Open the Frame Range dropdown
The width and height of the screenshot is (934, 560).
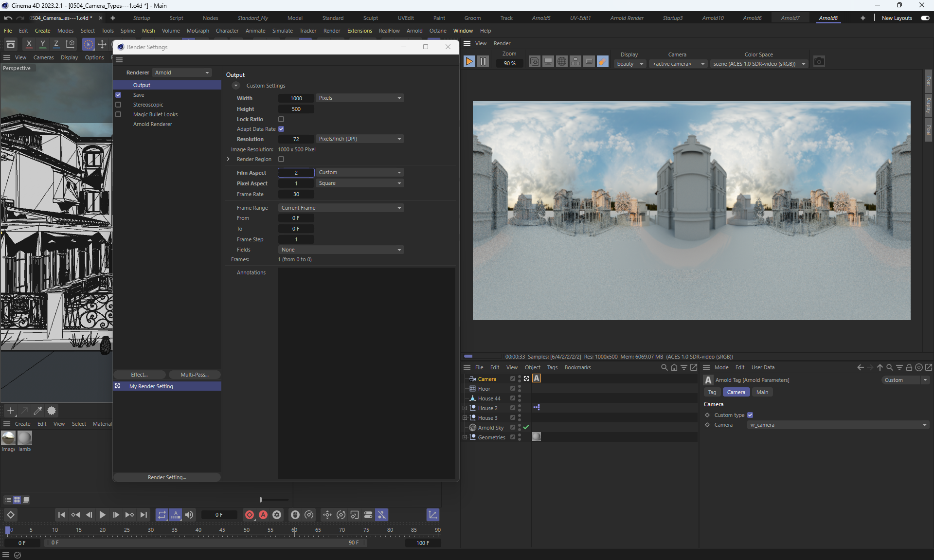click(341, 208)
